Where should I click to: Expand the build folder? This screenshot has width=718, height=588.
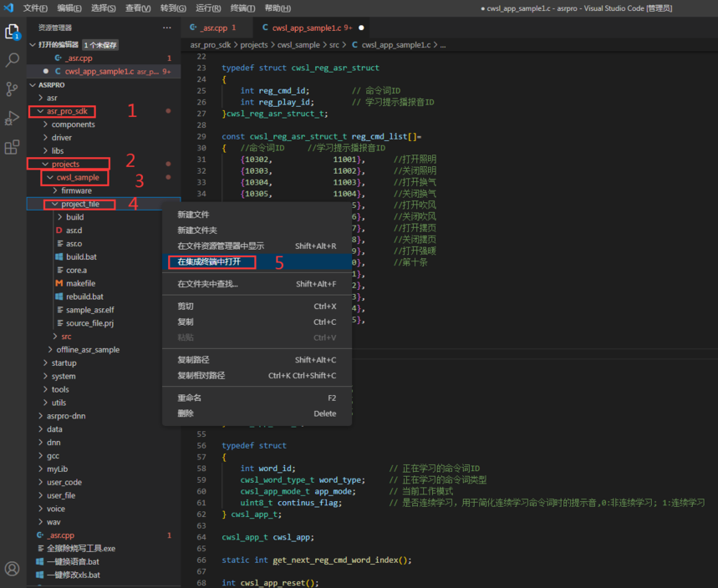pos(60,217)
